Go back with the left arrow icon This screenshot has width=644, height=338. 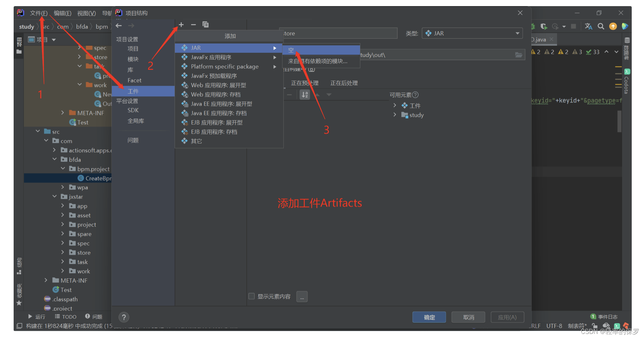(x=119, y=26)
